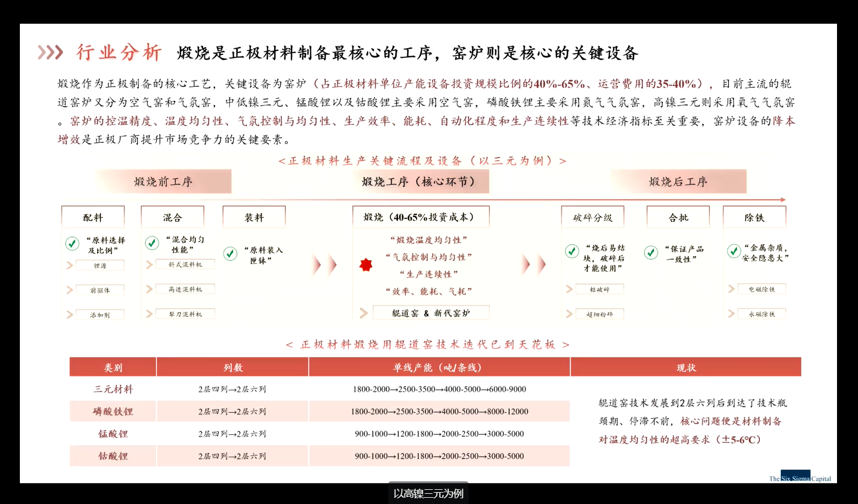Click the 现状 table header
Screen dimensions: 858x504
pyautogui.click(x=686, y=367)
